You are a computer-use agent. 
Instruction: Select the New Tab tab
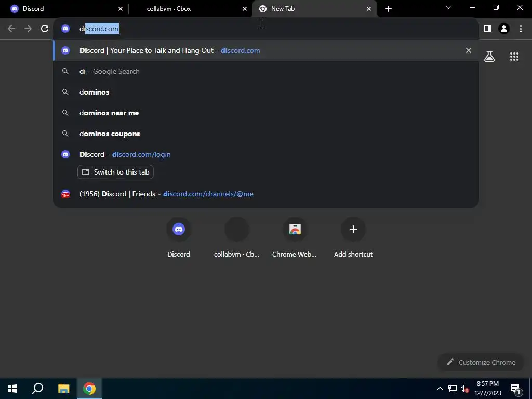[x=314, y=9]
